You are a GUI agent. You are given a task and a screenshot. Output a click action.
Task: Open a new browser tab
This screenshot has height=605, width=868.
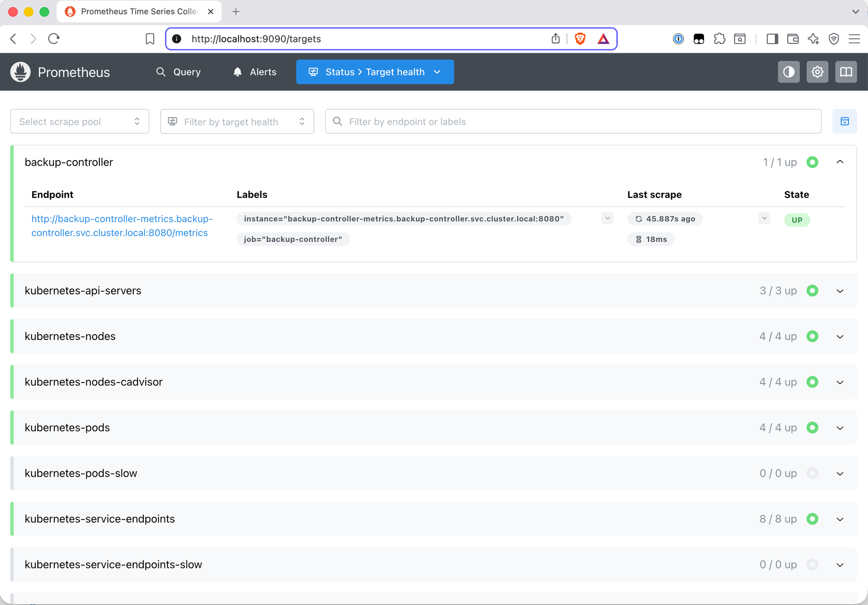pyautogui.click(x=236, y=12)
